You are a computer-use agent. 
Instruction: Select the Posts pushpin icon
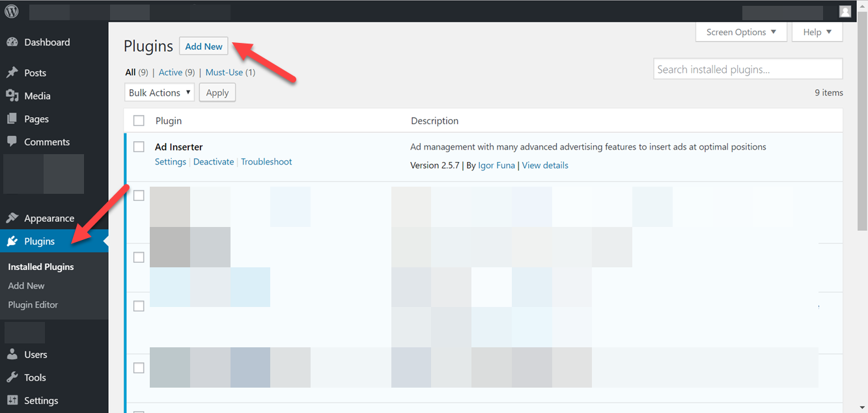[14, 72]
